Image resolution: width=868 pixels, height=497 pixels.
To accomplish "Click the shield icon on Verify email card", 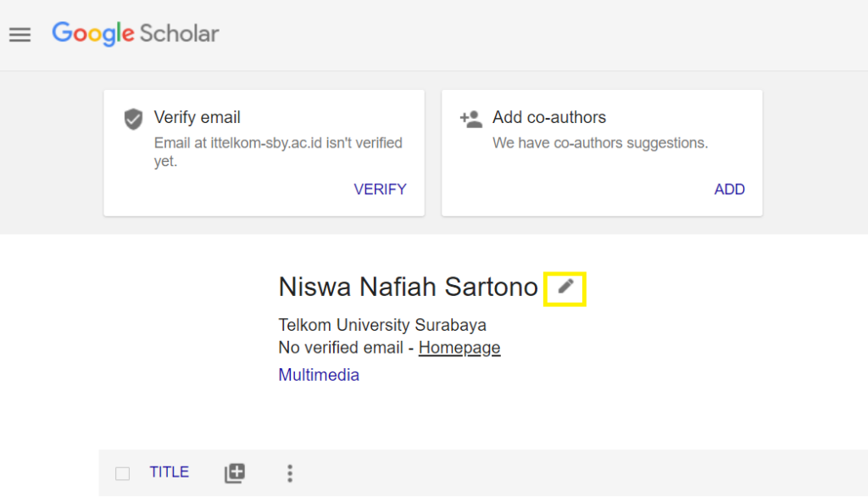I will point(133,119).
